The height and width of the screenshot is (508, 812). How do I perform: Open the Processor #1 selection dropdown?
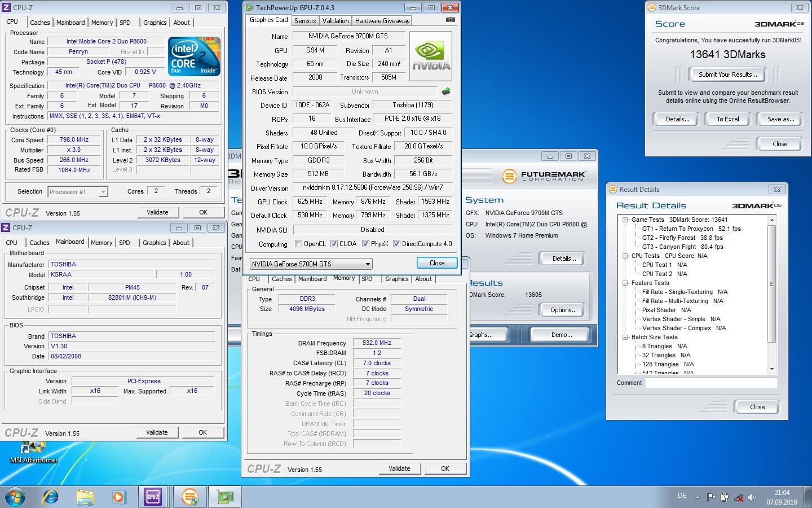point(78,192)
